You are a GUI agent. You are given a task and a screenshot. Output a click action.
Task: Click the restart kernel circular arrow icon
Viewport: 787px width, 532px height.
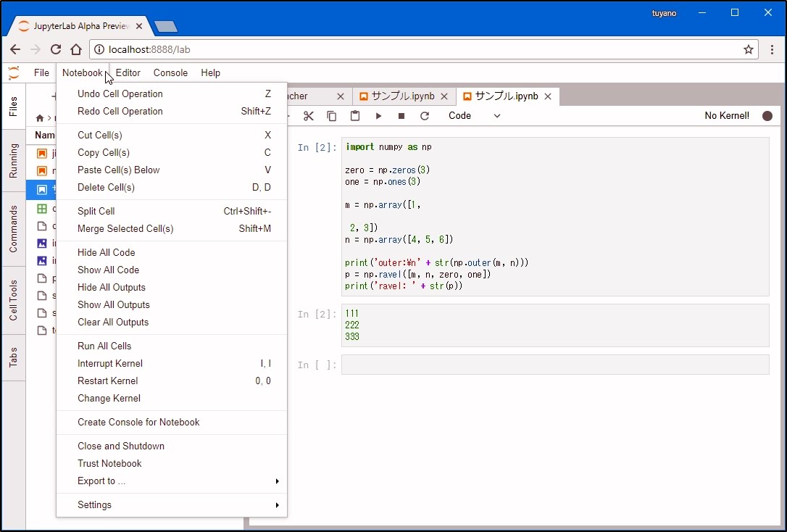pyautogui.click(x=425, y=116)
